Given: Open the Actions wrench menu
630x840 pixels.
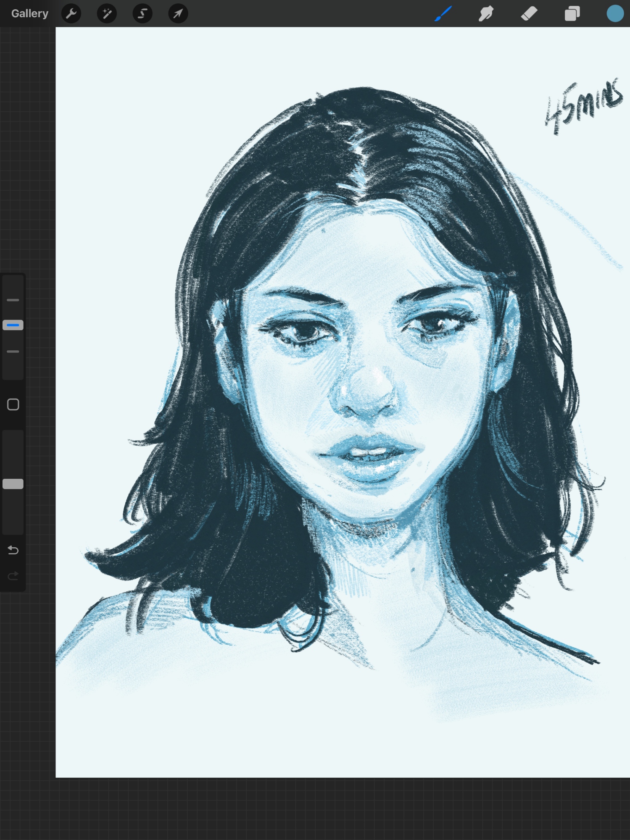Looking at the screenshot, I should pos(71,13).
